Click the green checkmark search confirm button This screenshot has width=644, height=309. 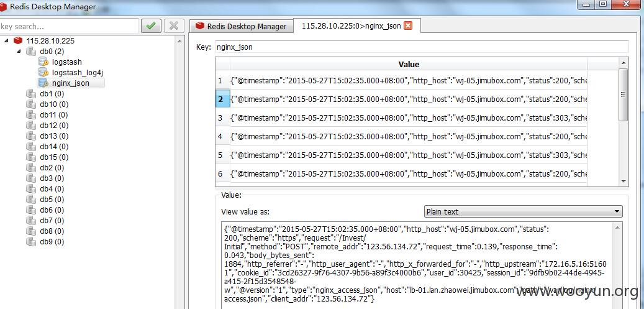(x=151, y=26)
